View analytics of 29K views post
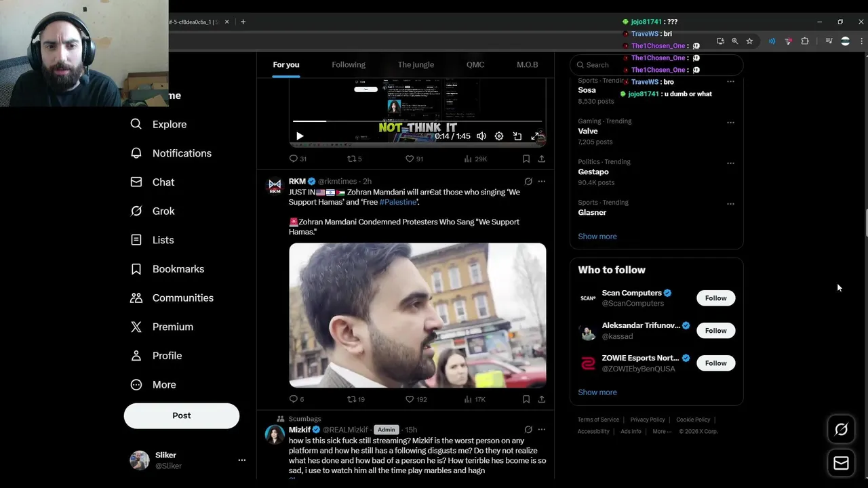868x488 pixels. pyautogui.click(x=475, y=159)
